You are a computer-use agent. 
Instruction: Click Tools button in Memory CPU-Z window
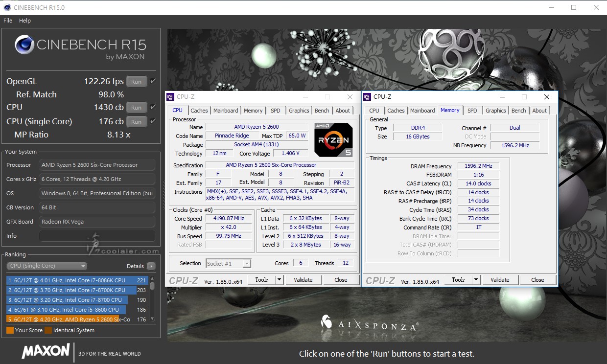pos(458,280)
